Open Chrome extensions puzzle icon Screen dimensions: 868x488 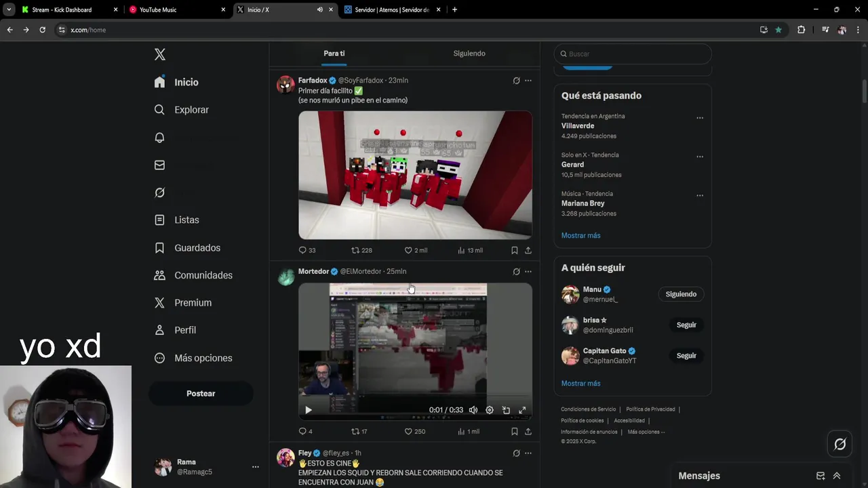(801, 30)
